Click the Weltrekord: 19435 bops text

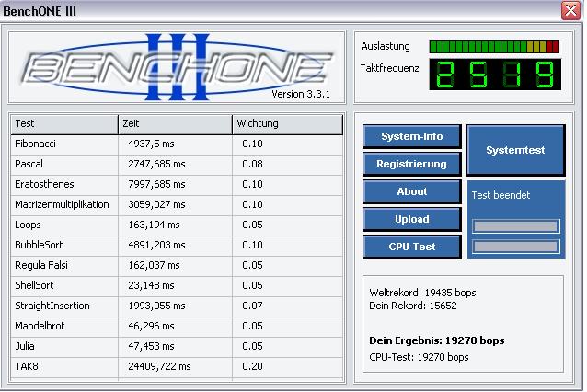(422, 293)
